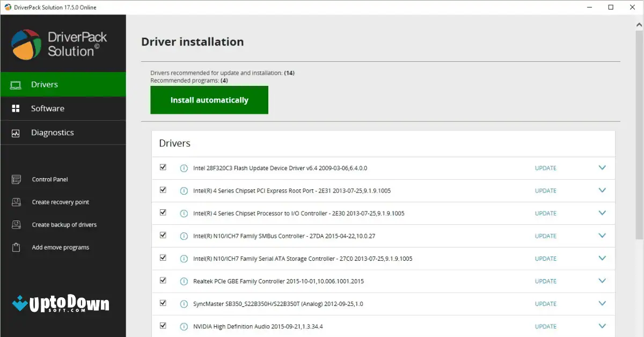The height and width of the screenshot is (337, 644).
Task: Click UPDATE for the Serial ATA Storage Controller
Action: pos(545,258)
